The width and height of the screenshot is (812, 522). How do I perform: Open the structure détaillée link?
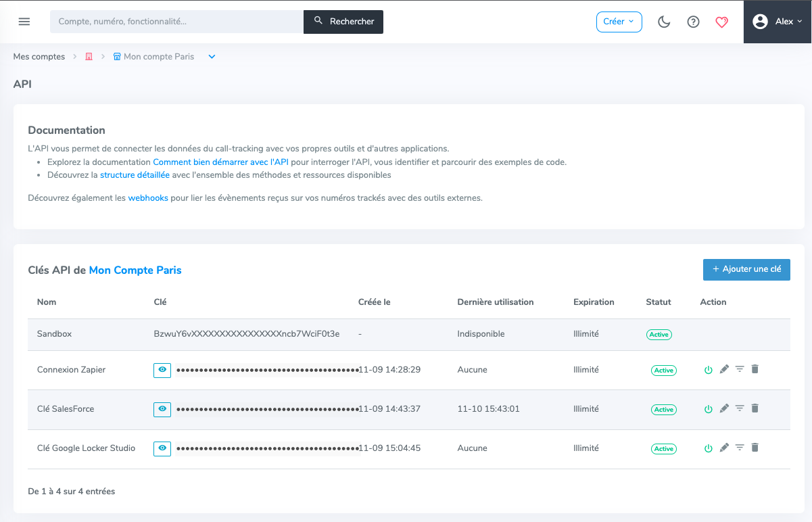(135, 175)
